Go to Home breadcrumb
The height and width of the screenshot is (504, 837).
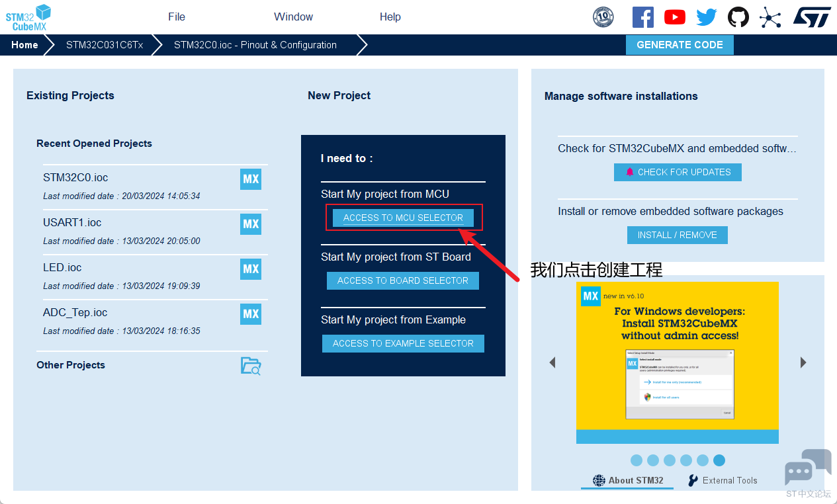pyautogui.click(x=24, y=45)
